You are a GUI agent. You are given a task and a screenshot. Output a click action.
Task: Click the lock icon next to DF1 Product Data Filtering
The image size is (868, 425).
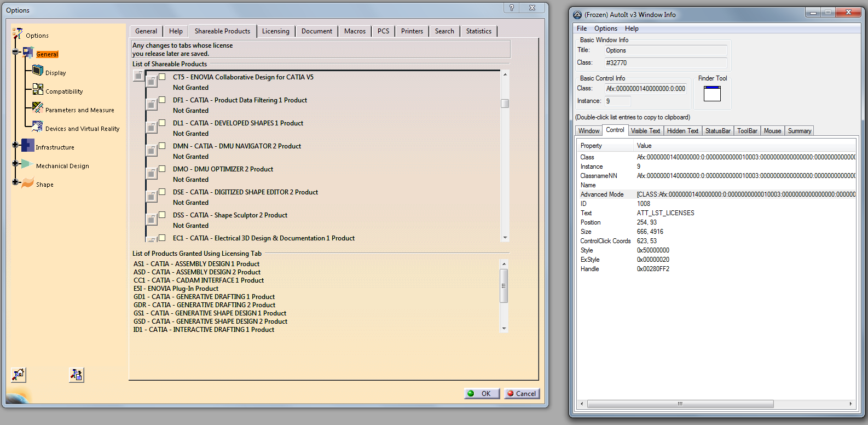152,104
